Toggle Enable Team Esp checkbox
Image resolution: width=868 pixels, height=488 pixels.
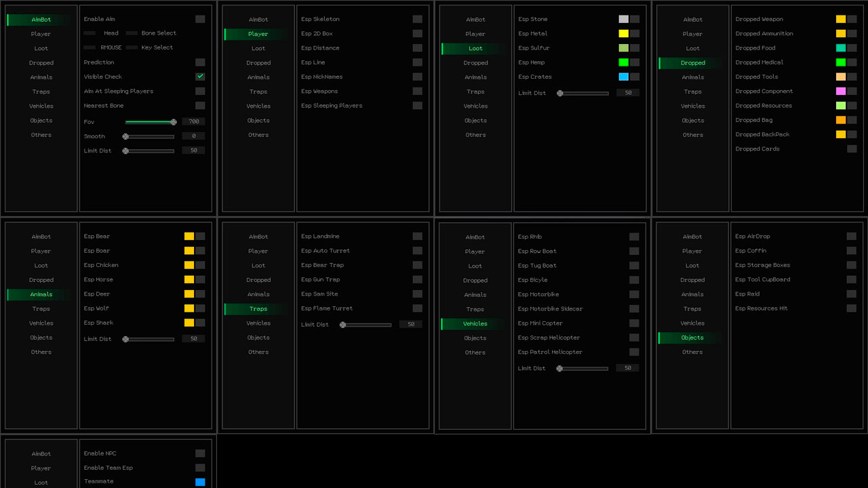tap(200, 468)
